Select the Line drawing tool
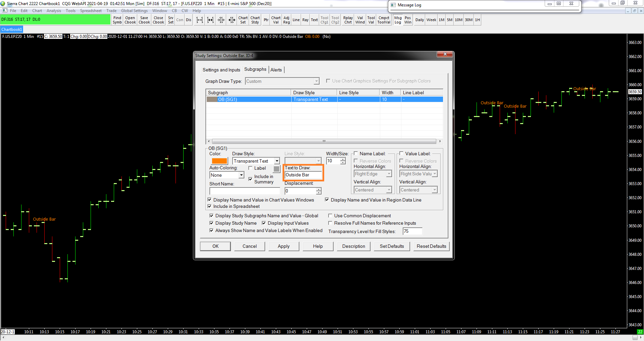This screenshot has height=341, width=644. click(x=296, y=20)
